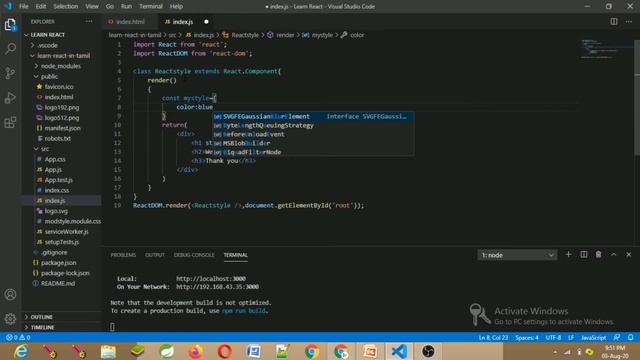Image resolution: width=640 pixels, height=360 pixels.
Task: Click the Ln 8, Col 23 status item
Action: [x=493, y=338]
